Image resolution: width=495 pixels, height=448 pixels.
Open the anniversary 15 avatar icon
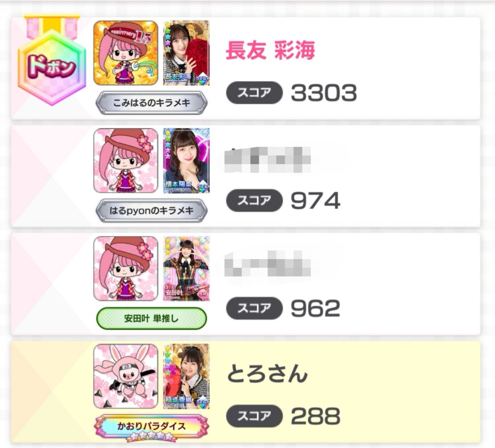126,53
